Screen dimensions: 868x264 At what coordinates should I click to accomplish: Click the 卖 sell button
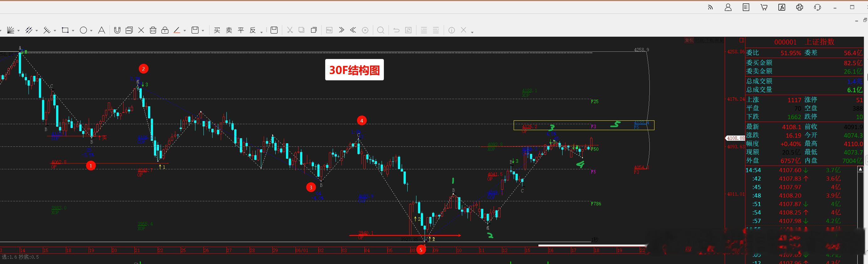tap(229, 30)
